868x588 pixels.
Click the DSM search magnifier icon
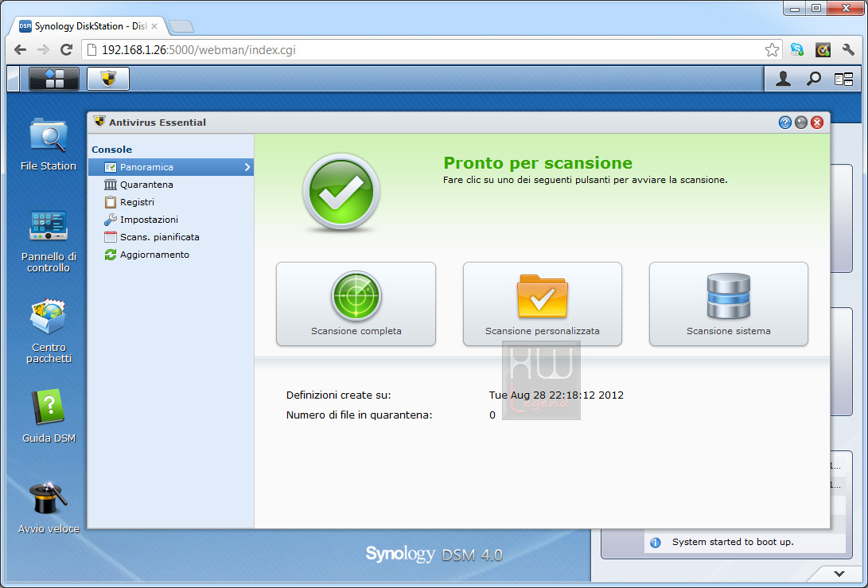click(x=813, y=80)
